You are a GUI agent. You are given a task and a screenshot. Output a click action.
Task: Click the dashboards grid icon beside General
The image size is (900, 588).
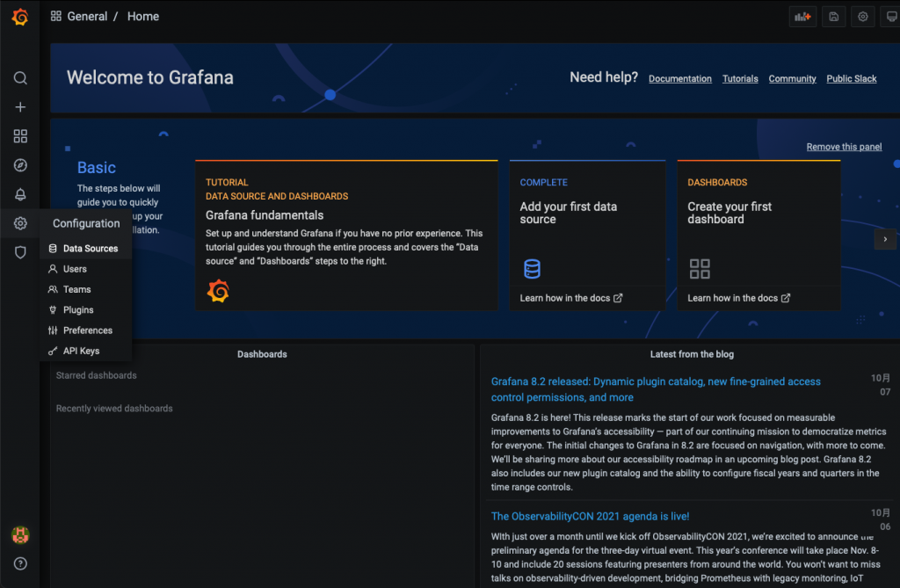(x=55, y=16)
